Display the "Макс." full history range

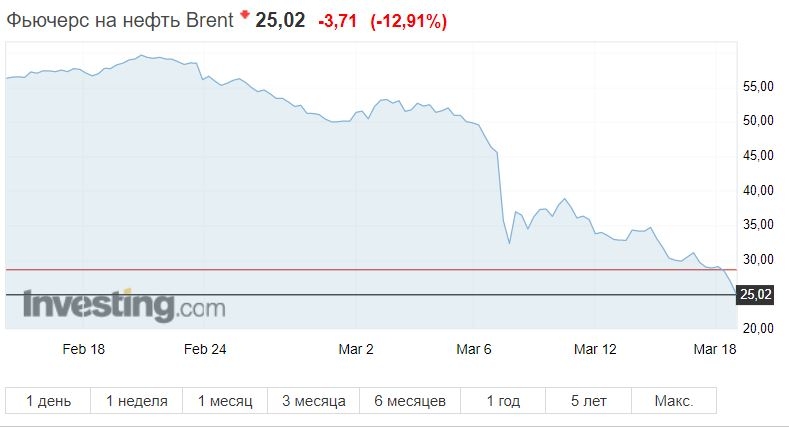[674, 401]
